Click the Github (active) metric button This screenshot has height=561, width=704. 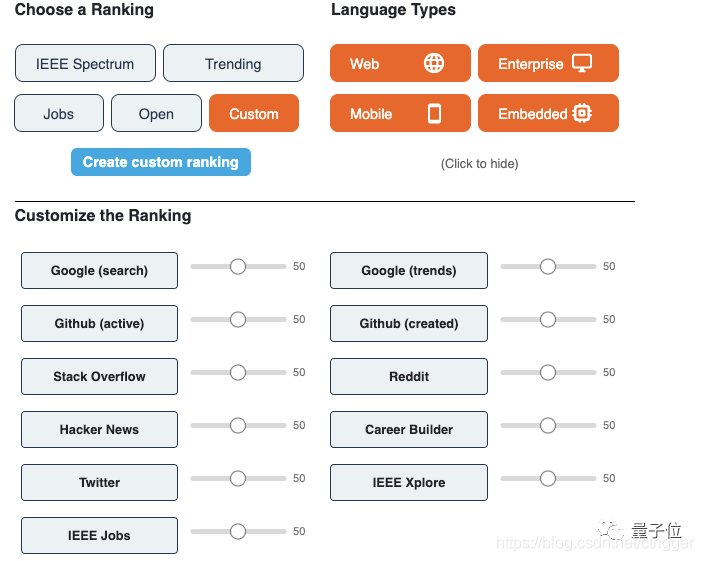tap(99, 324)
